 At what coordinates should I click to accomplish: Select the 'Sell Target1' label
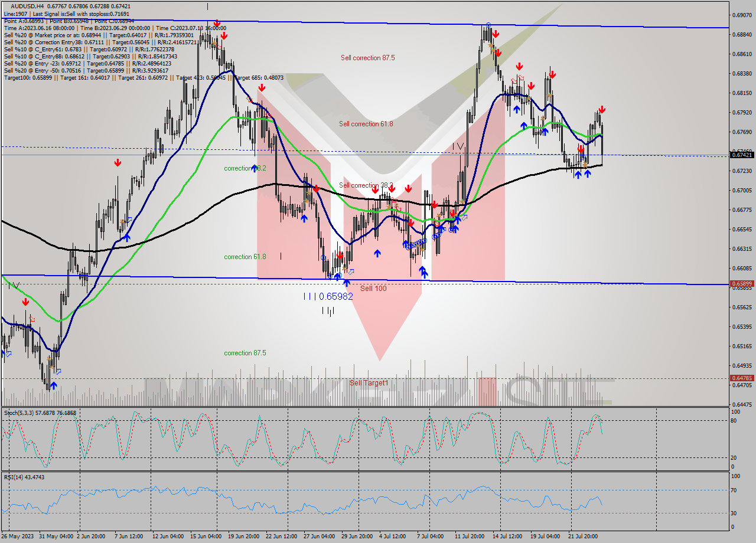point(369,383)
